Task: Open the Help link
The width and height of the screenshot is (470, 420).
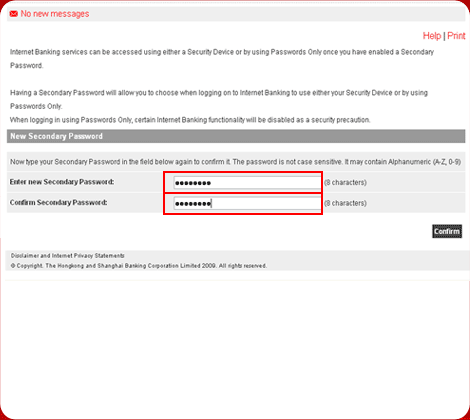Action: (x=432, y=36)
